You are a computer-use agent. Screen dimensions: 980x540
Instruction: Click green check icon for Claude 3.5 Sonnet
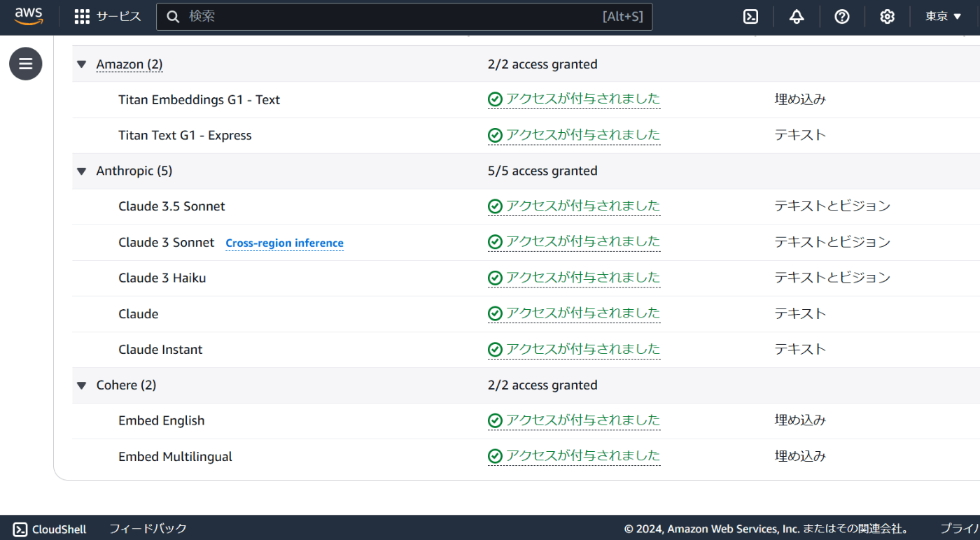(495, 206)
